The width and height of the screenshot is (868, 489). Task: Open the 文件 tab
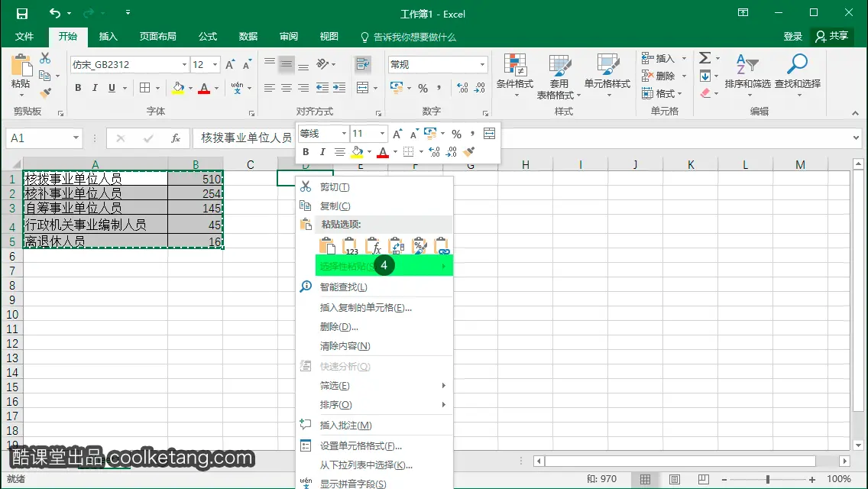tap(24, 37)
